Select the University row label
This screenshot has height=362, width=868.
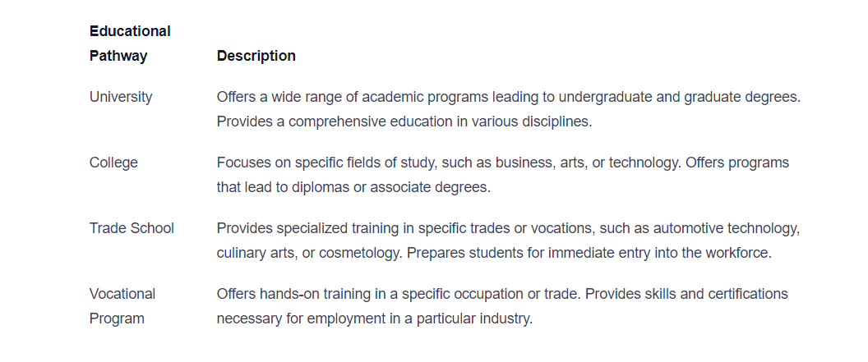pos(121,97)
